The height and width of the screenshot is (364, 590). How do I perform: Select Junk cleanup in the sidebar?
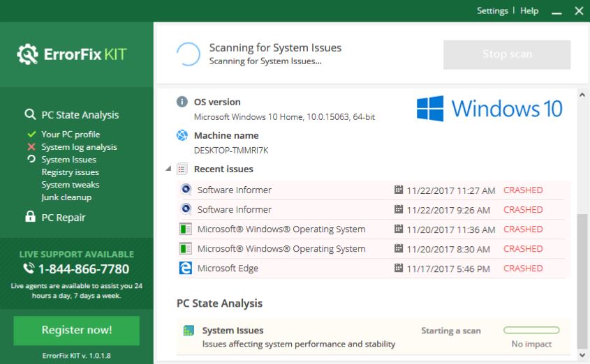tap(66, 197)
